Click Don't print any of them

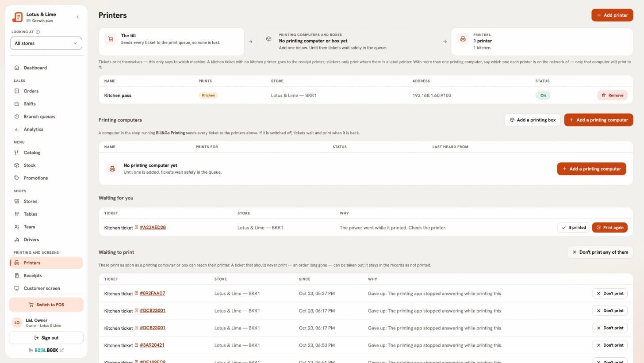(600, 252)
